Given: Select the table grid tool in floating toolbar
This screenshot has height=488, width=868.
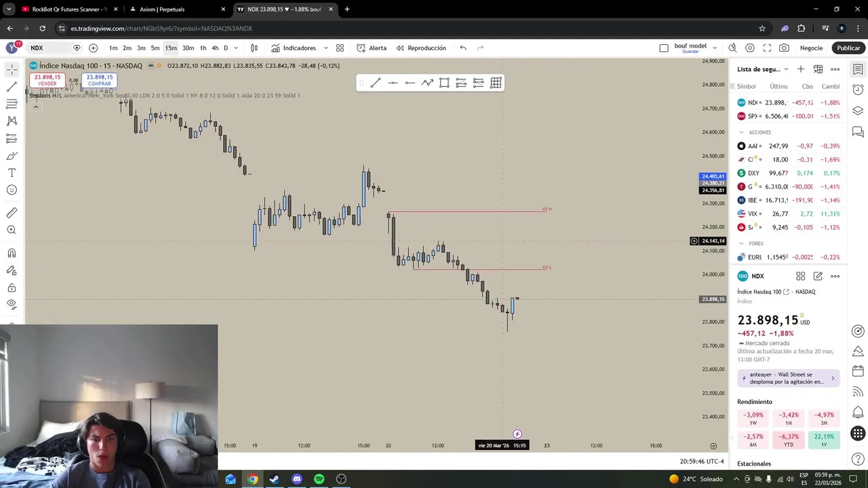Looking at the screenshot, I should tap(496, 83).
